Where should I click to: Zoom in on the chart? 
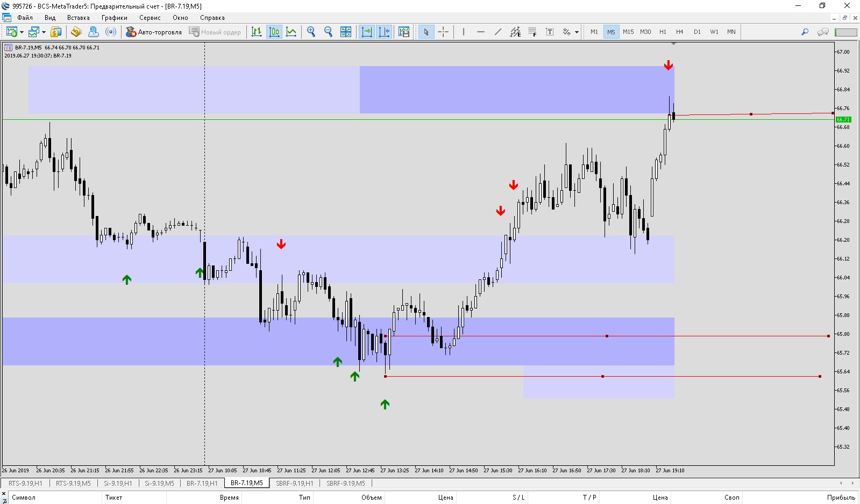[x=311, y=32]
